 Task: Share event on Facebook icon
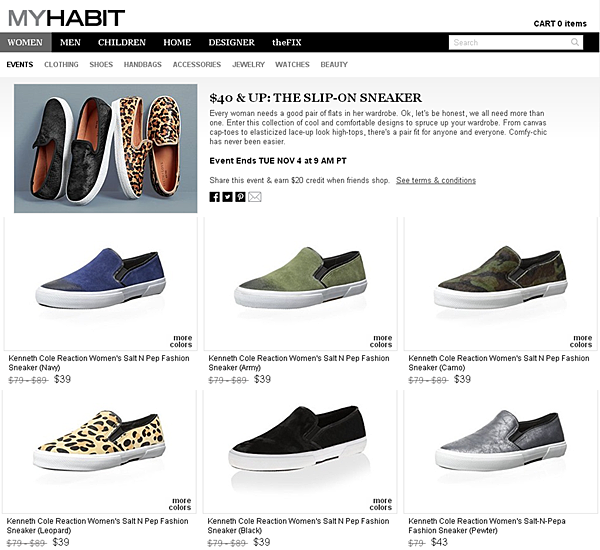click(x=214, y=197)
